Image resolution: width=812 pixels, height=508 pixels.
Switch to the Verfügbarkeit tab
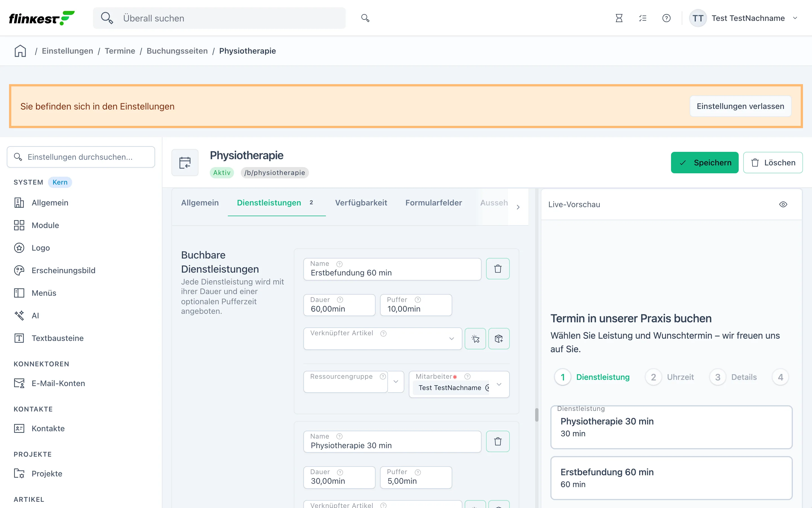361,203
